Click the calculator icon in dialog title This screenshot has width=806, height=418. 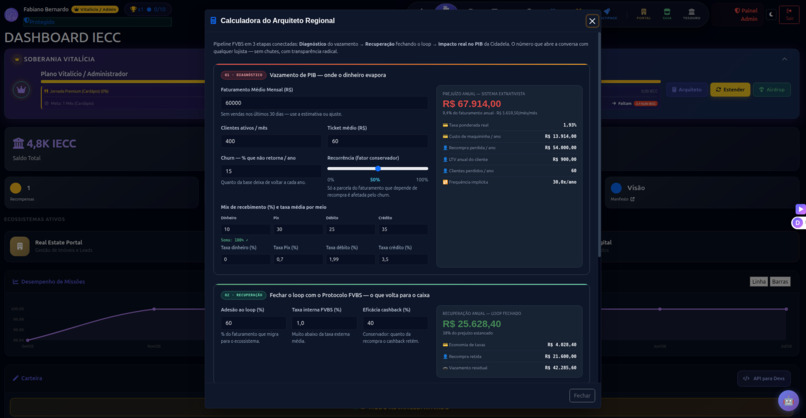[x=213, y=21]
